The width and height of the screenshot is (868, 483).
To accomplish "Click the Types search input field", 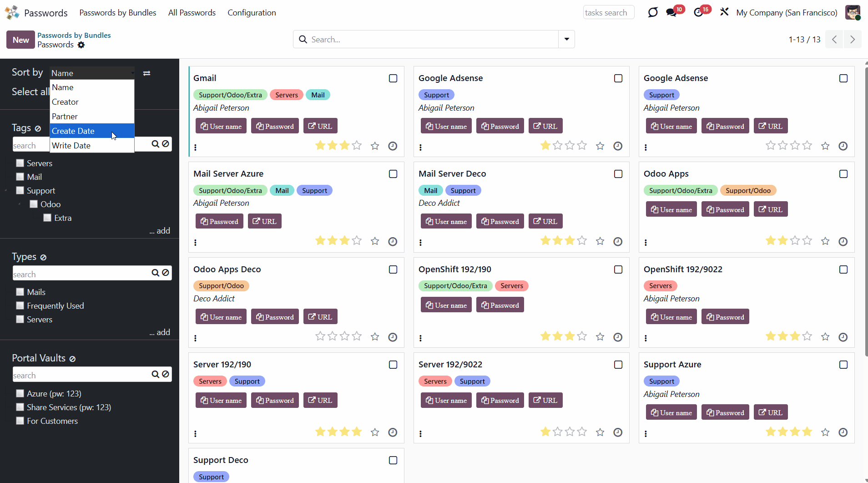I will tap(81, 274).
